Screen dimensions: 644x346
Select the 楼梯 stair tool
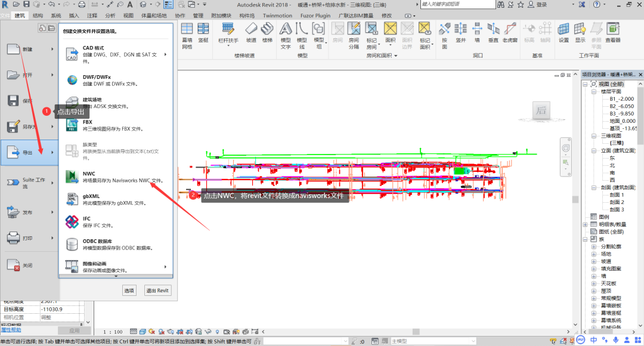267,33
